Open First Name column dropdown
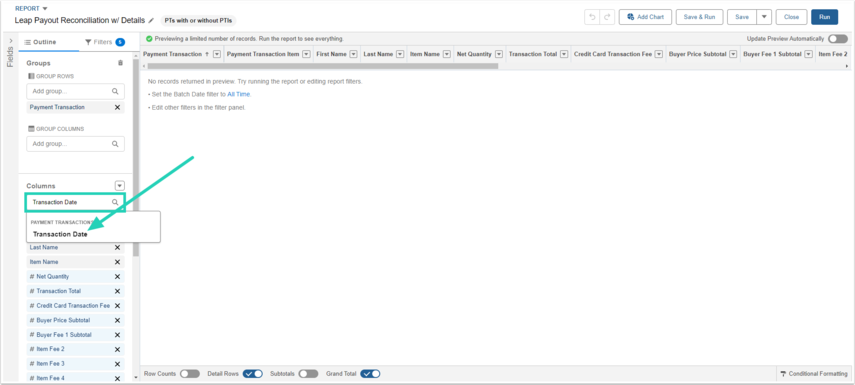The width and height of the screenshot is (855, 385). [353, 55]
